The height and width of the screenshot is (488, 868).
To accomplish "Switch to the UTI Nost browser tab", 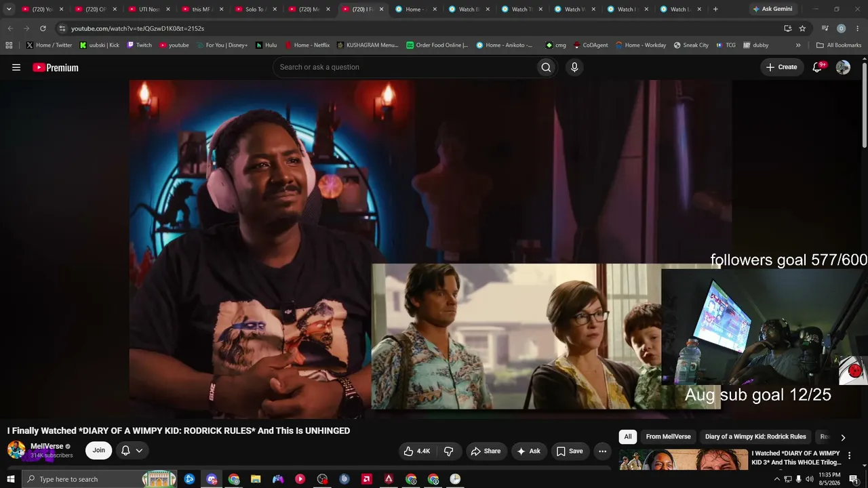I will coord(149,9).
